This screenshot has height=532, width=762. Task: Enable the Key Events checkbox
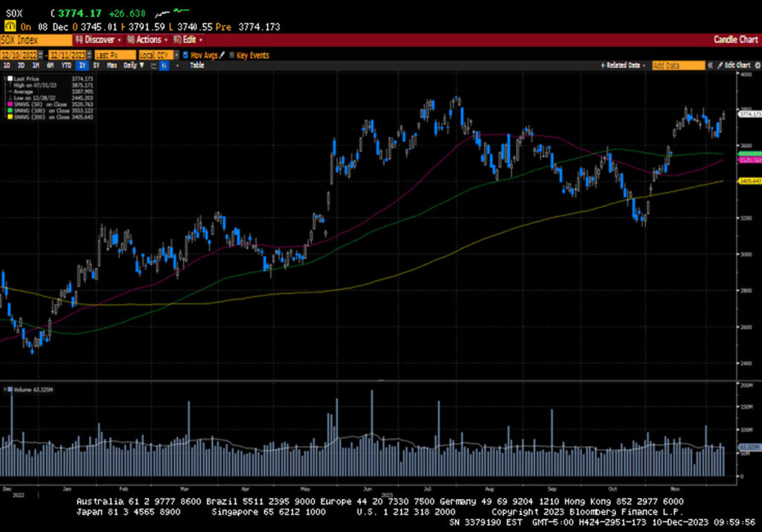pyautogui.click(x=232, y=55)
